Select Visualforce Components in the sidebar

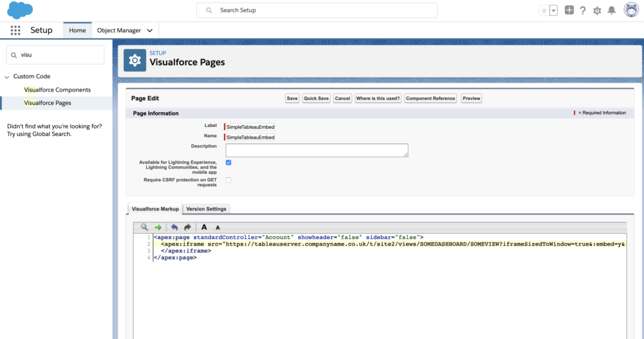[57, 90]
